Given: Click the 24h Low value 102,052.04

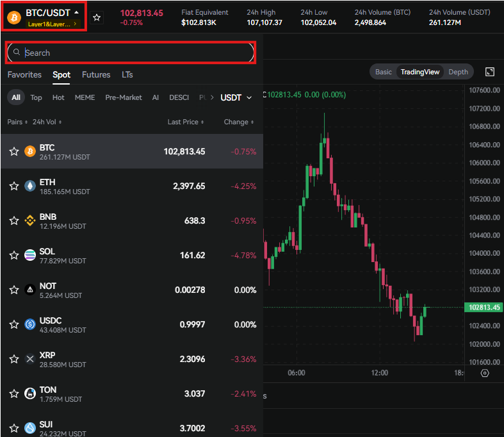Looking at the screenshot, I should tap(318, 22).
